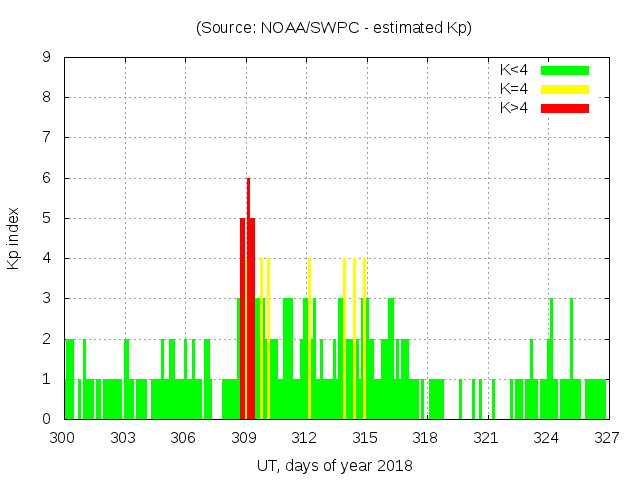Screen dimensions: 640x480
Task: Click the 'Kp index' y-axis label
Action: click(x=14, y=238)
